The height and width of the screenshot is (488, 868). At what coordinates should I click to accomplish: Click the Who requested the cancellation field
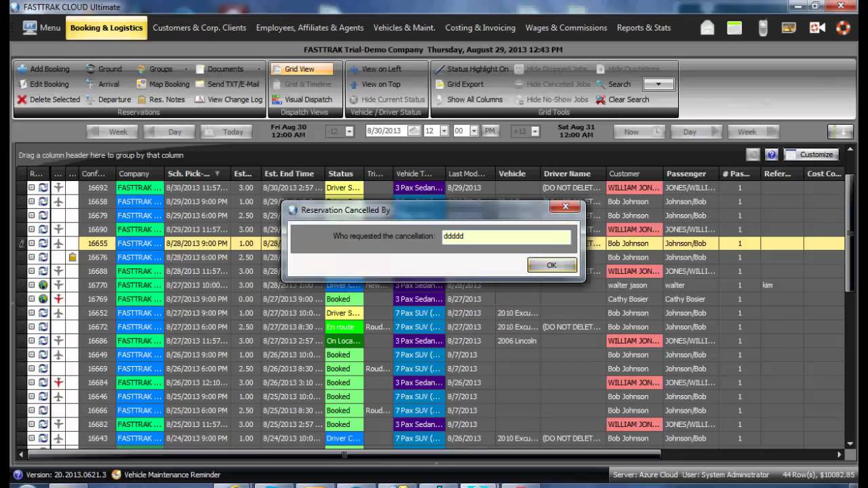(x=506, y=237)
